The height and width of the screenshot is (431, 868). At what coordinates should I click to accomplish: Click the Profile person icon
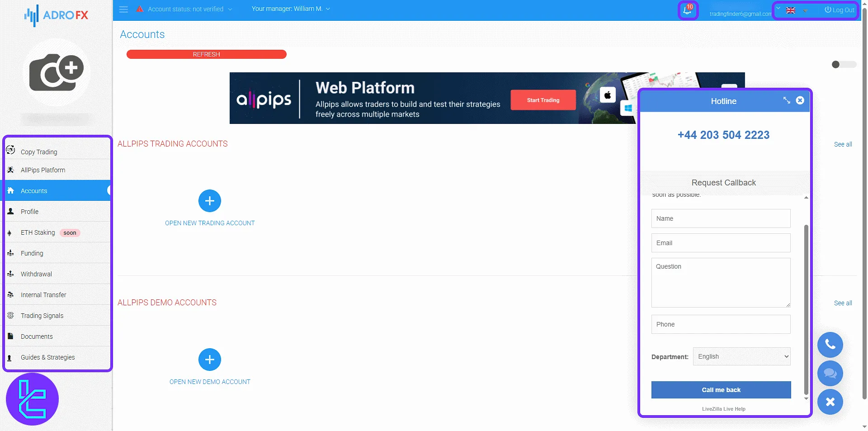point(11,211)
